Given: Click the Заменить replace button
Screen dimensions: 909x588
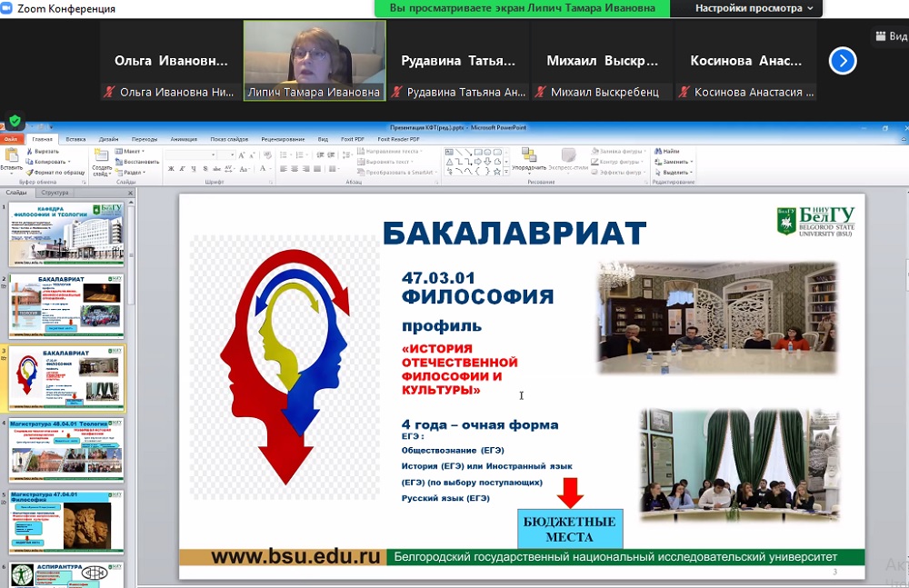Looking at the screenshot, I should click(x=674, y=162).
